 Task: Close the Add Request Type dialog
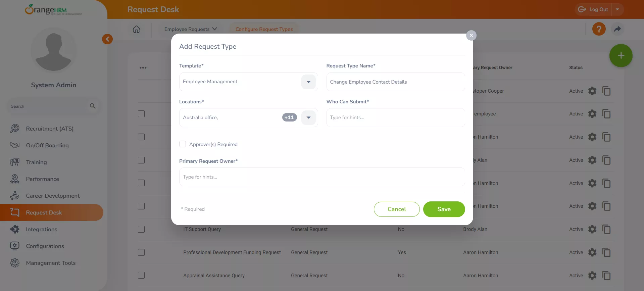pyautogui.click(x=471, y=35)
